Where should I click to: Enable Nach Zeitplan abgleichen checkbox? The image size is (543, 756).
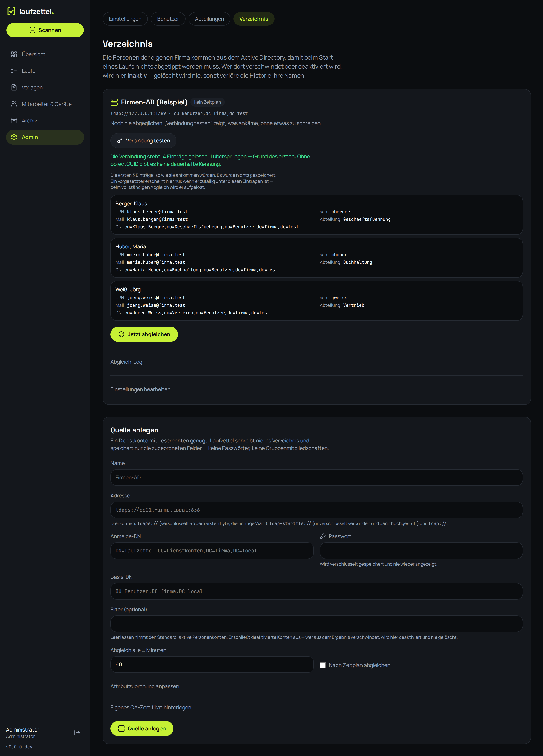(x=323, y=665)
